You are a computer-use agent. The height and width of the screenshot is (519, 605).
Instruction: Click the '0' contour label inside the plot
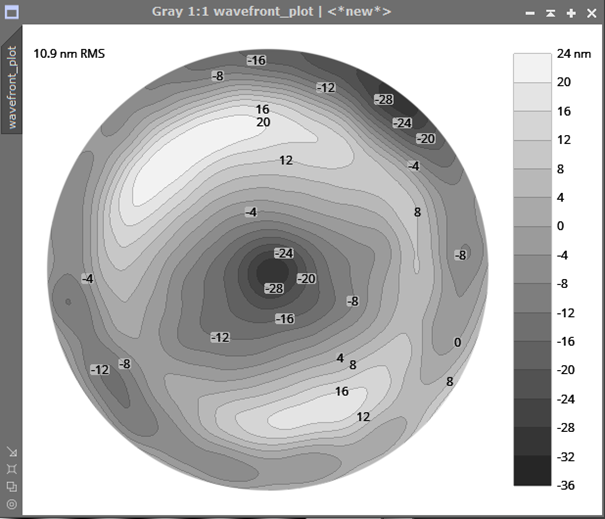pos(457,342)
